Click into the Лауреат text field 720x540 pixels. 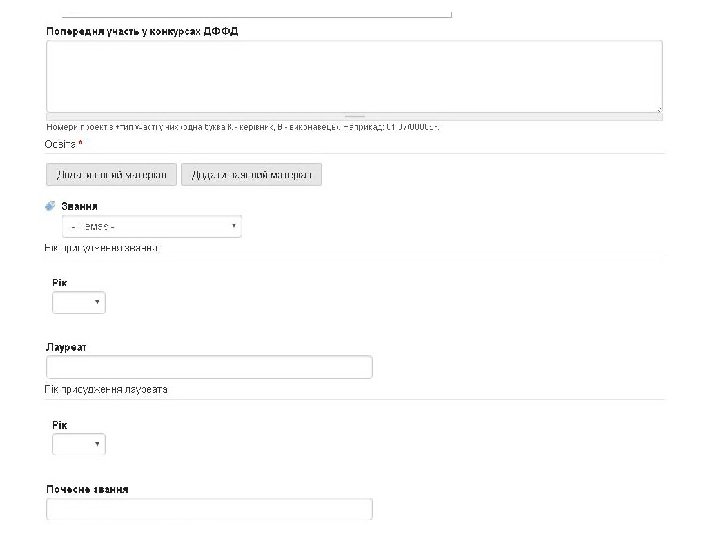pyautogui.click(x=209, y=367)
